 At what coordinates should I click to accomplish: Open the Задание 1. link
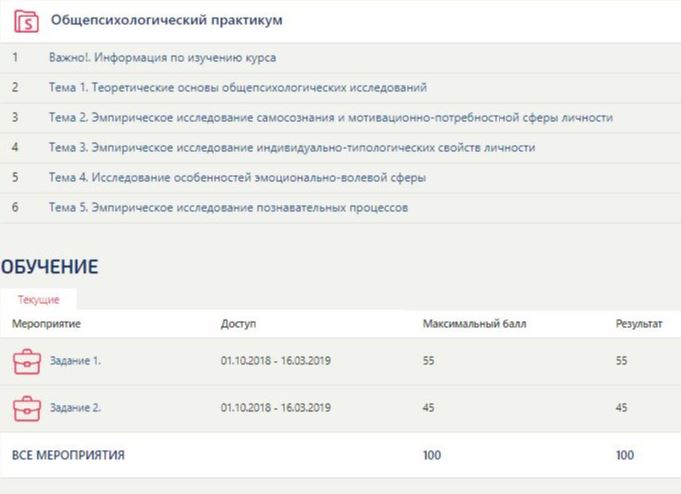point(75,361)
